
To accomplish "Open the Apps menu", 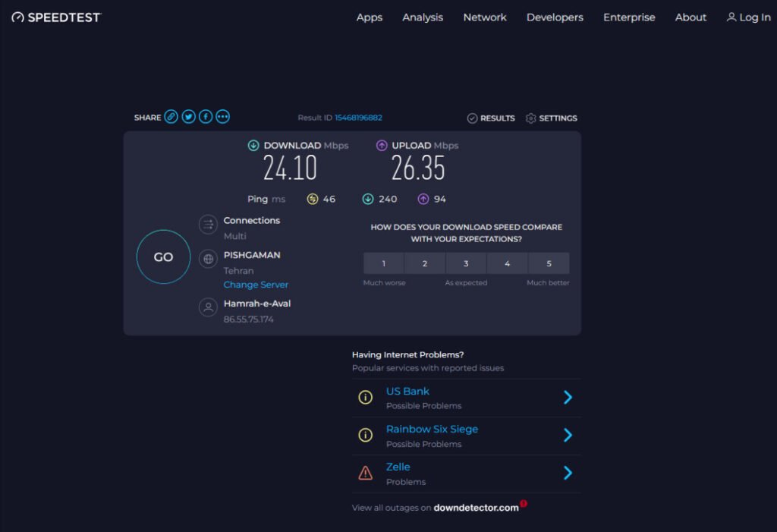I will (x=370, y=17).
